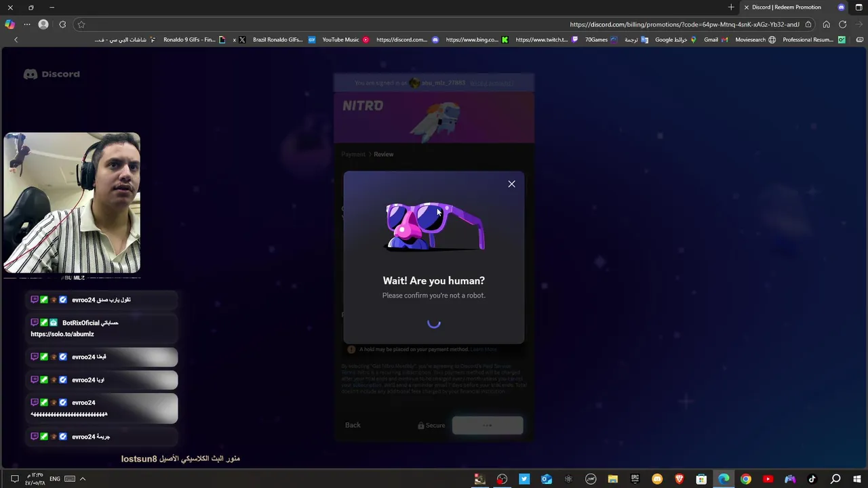Click the Microsoft Edge taskbar icon
Viewport: 868px width, 488px height.
click(x=724, y=479)
